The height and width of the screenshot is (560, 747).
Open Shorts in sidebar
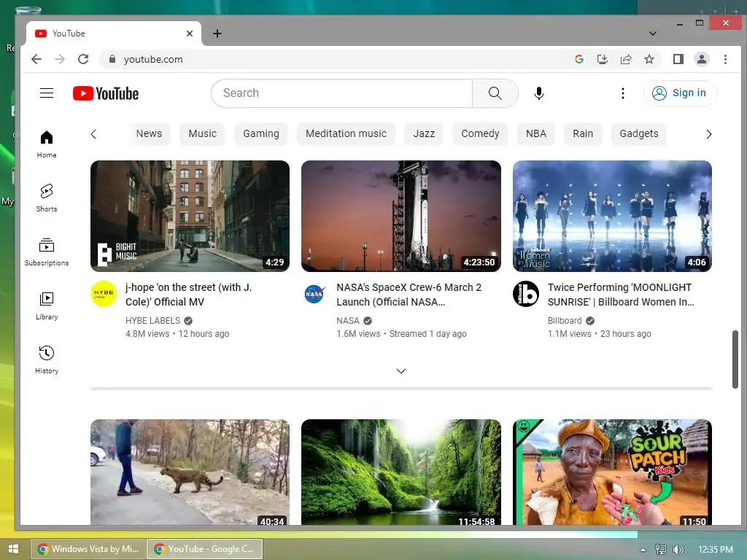click(x=47, y=198)
